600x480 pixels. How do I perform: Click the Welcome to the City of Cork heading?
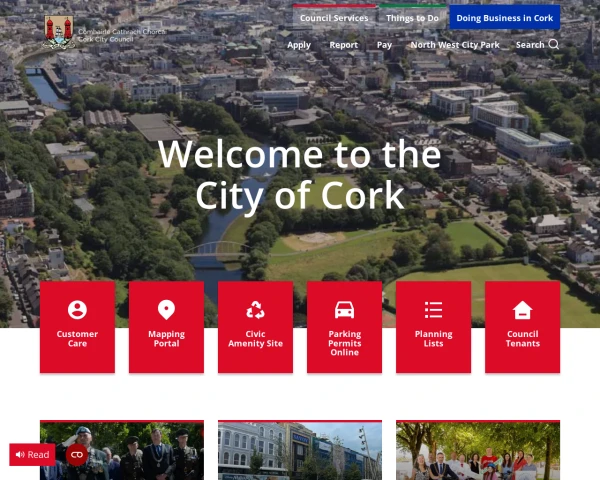pos(300,174)
